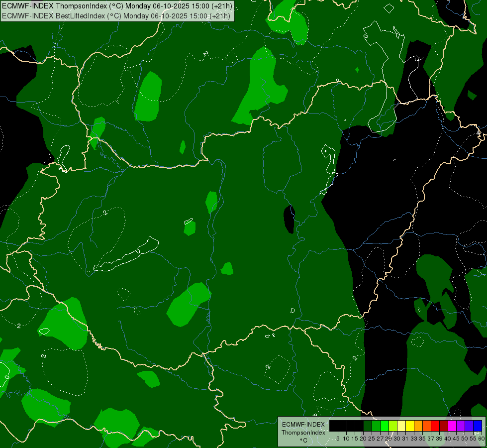Click the small black patch in map center

tap(289, 219)
